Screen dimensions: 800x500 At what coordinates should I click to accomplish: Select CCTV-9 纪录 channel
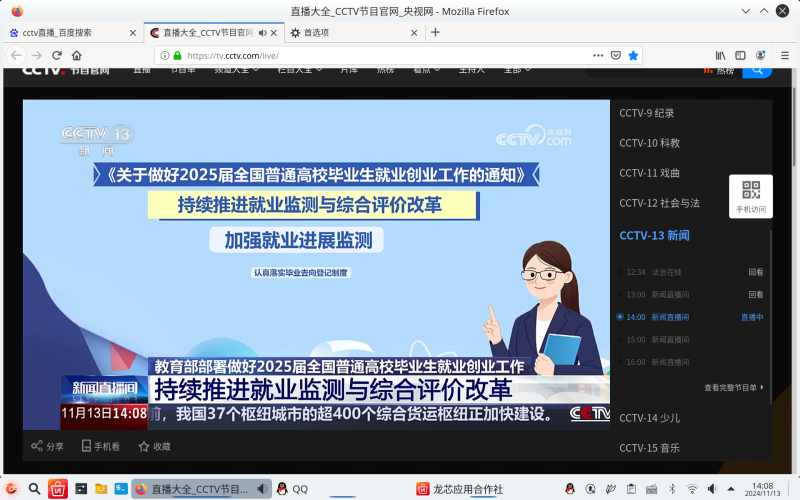tap(646, 113)
